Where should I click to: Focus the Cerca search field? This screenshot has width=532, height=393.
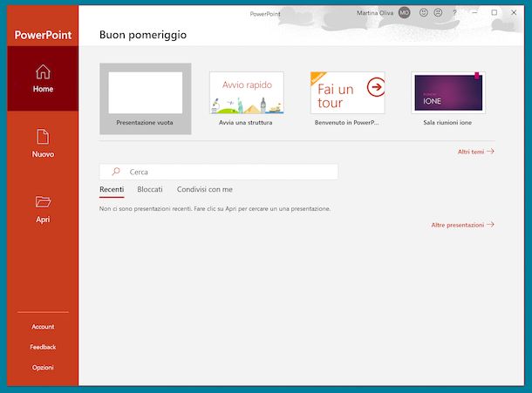click(x=219, y=172)
